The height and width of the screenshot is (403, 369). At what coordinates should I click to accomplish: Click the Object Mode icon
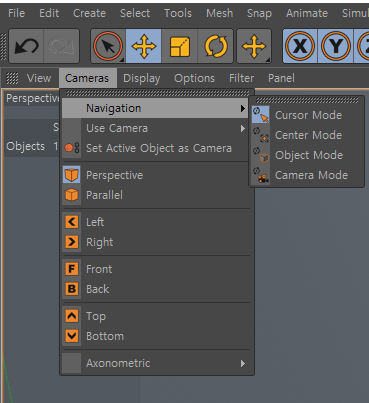pyautogui.click(x=261, y=155)
